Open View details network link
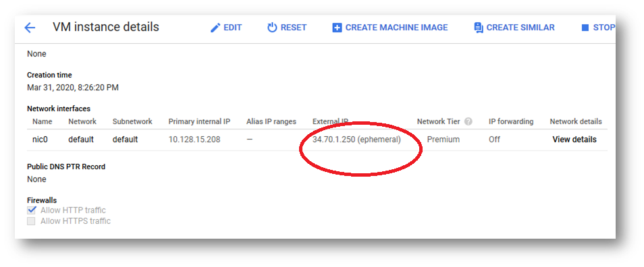The width and height of the screenshot is (644, 267). 574,140
